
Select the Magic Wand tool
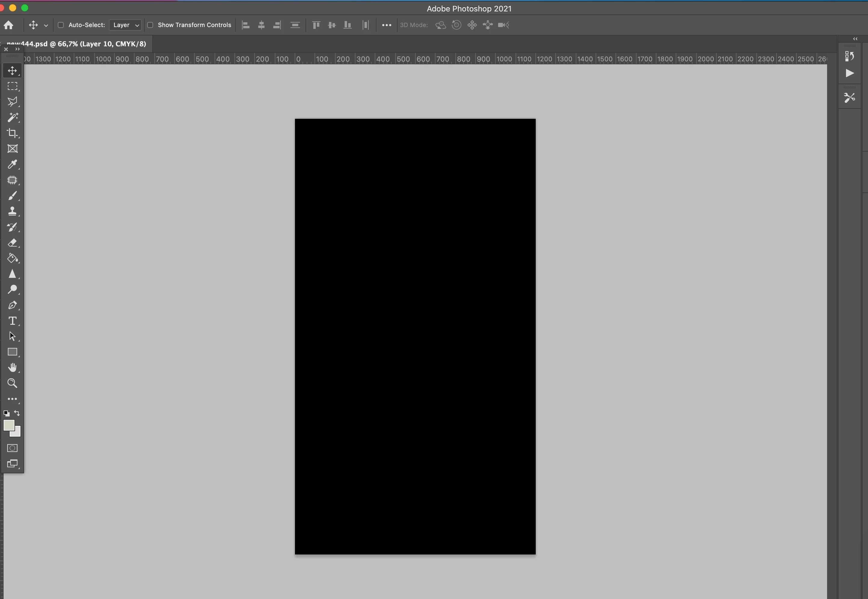12,118
